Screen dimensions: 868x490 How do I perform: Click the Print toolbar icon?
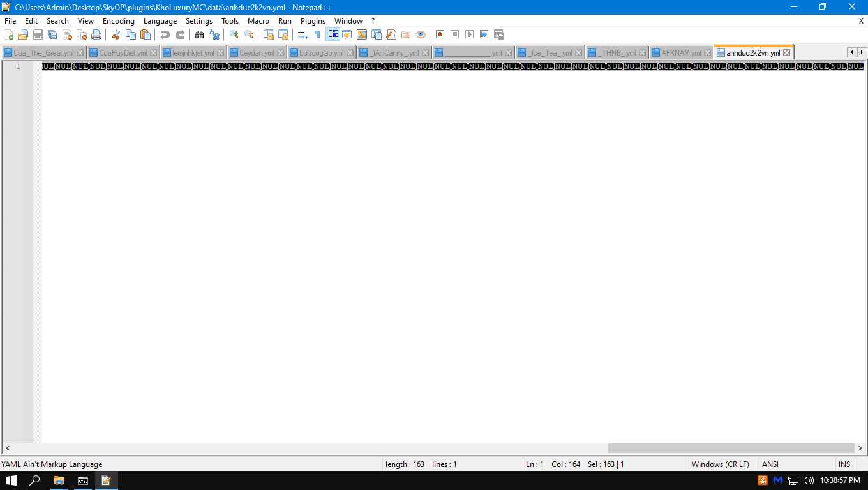(96, 34)
